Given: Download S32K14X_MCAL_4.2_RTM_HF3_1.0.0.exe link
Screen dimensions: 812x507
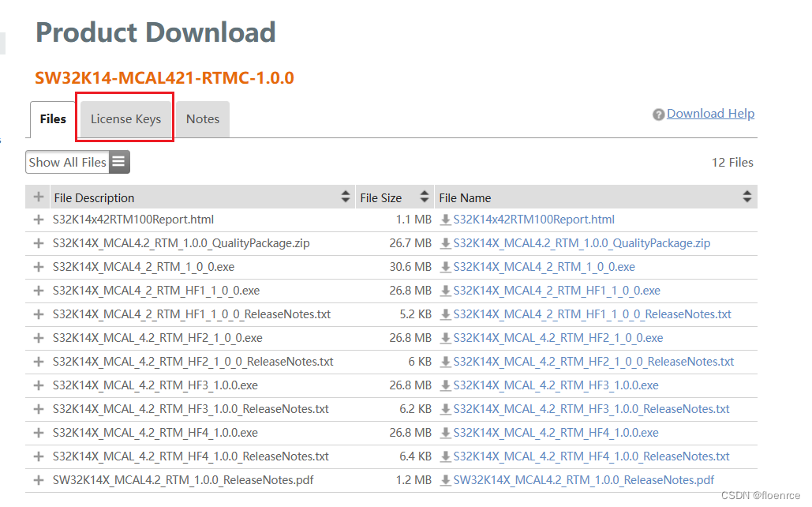Looking at the screenshot, I should (556, 385).
